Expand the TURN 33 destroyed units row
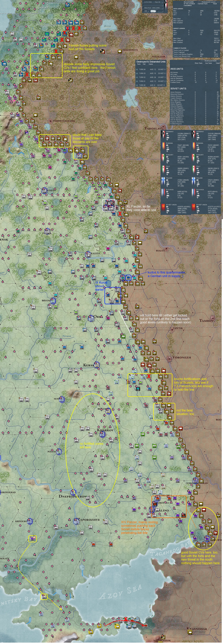The width and height of the screenshot is (223, 644). coord(137,73)
